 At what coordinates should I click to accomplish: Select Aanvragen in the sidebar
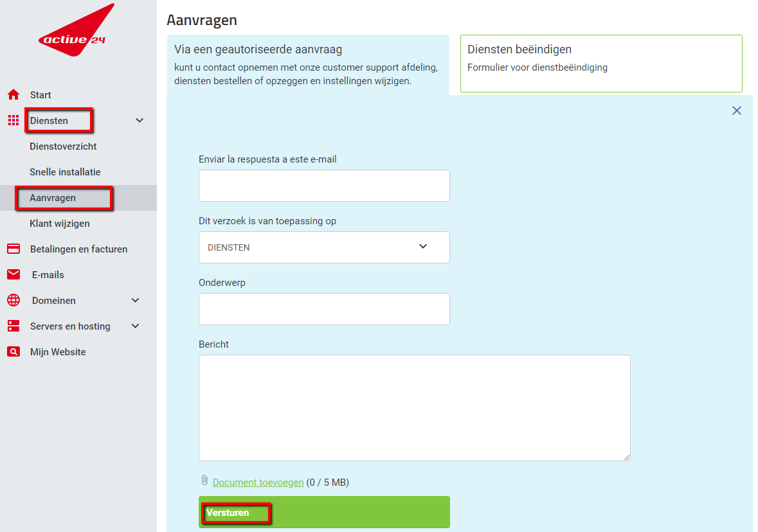tap(53, 198)
